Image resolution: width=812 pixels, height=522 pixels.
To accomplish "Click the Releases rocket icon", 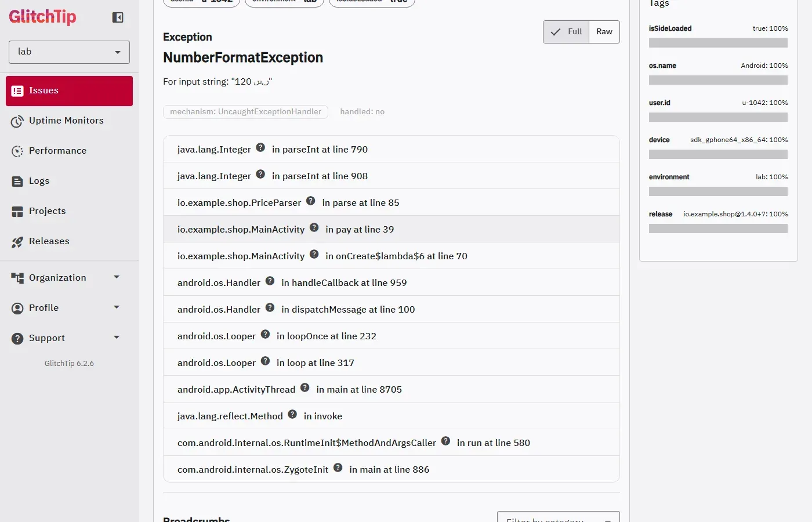I will click(x=17, y=242).
